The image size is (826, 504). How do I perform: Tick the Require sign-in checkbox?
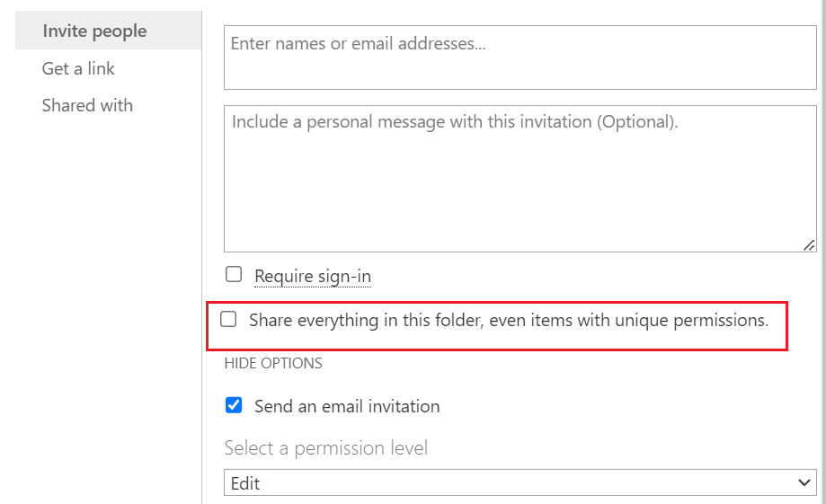234,274
